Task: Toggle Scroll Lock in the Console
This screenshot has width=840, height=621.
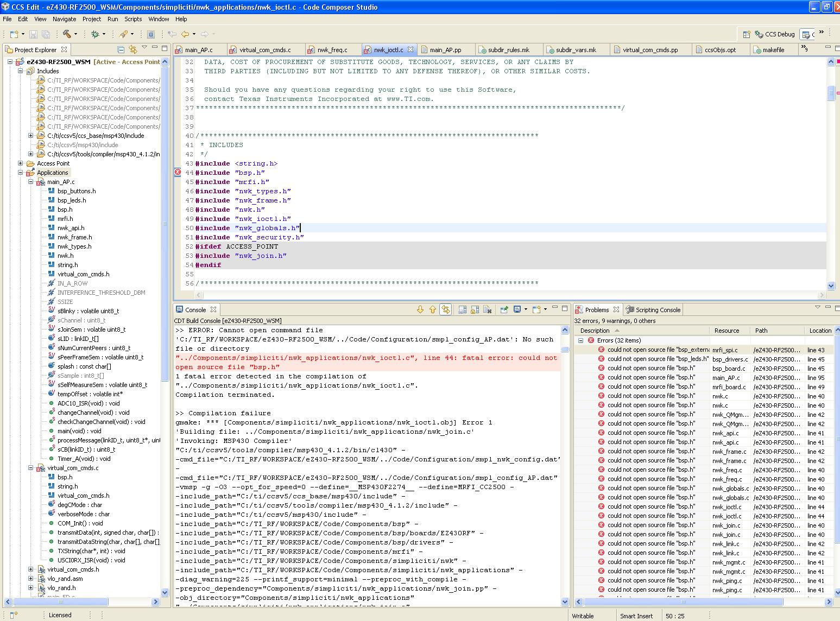Action: coord(475,310)
